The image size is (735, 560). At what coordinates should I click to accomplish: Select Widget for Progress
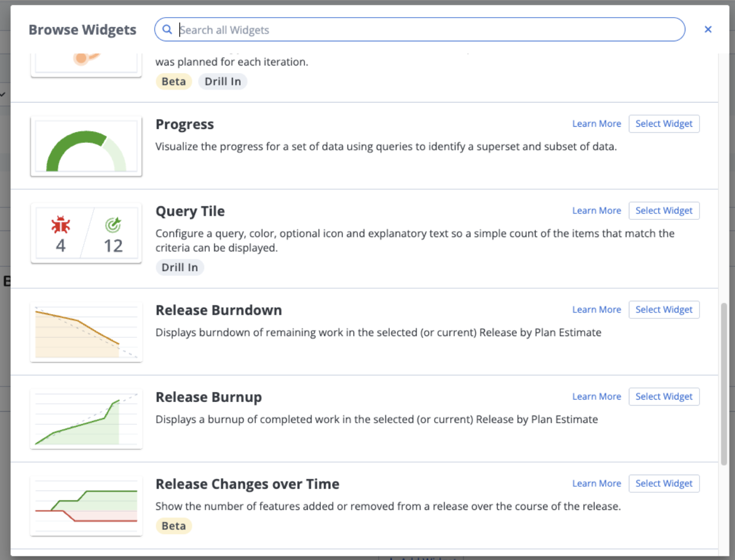(664, 124)
